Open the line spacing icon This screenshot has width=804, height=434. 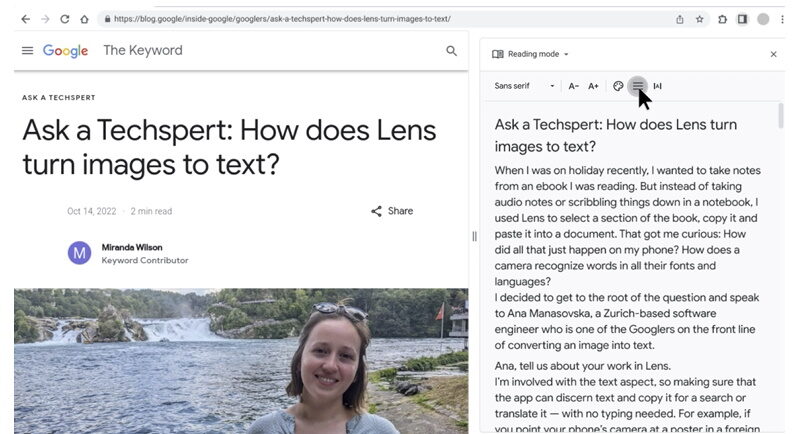point(637,86)
